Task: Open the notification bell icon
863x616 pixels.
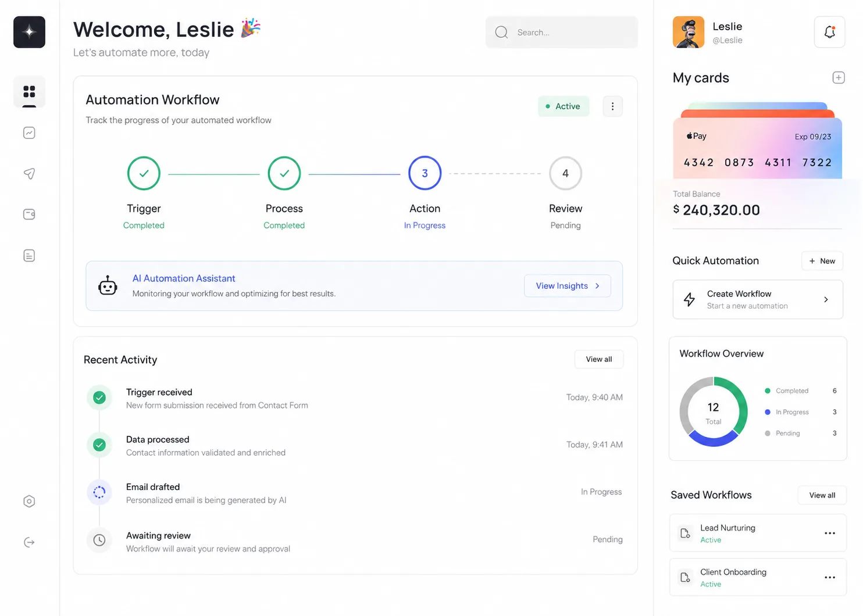Action: point(829,32)
